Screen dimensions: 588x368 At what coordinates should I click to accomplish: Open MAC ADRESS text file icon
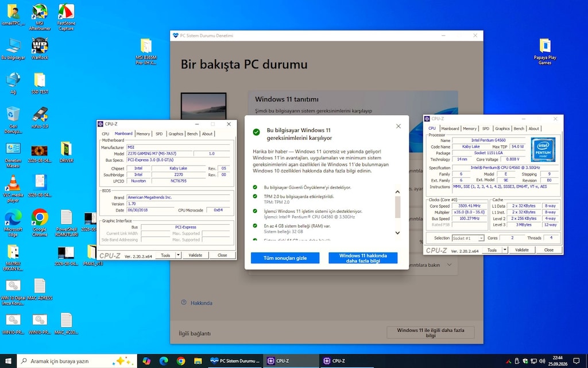click(x=40, y=289)
